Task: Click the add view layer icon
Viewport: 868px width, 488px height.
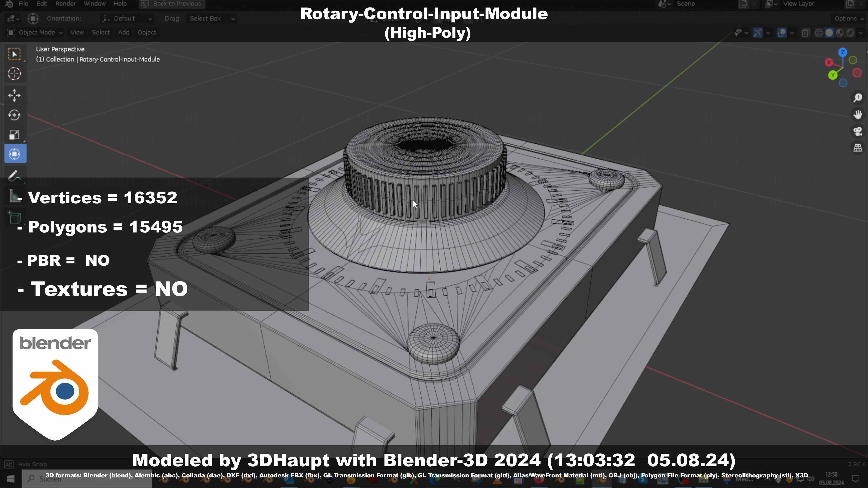Action: (x=850, y=4)
